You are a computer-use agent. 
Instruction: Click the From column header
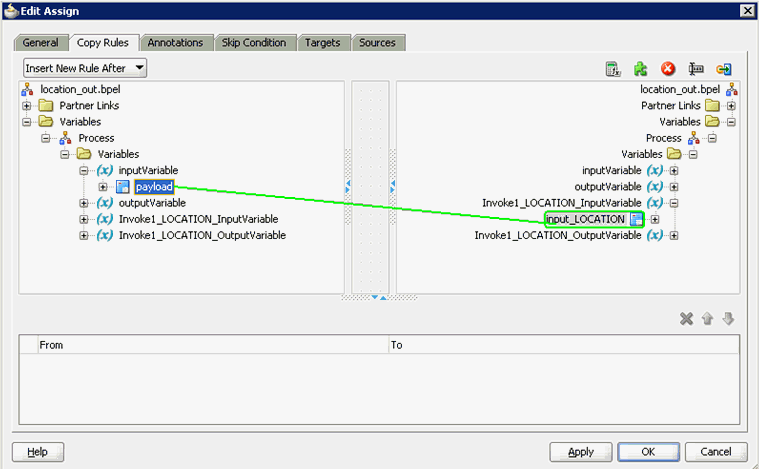(213, 345)
